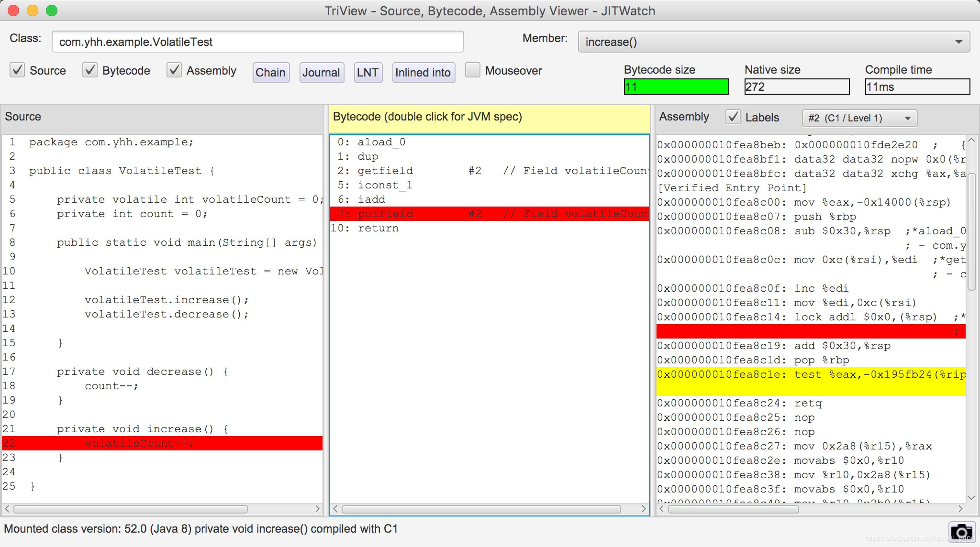
Task: Click the LNT button
Action: point(367,73)
